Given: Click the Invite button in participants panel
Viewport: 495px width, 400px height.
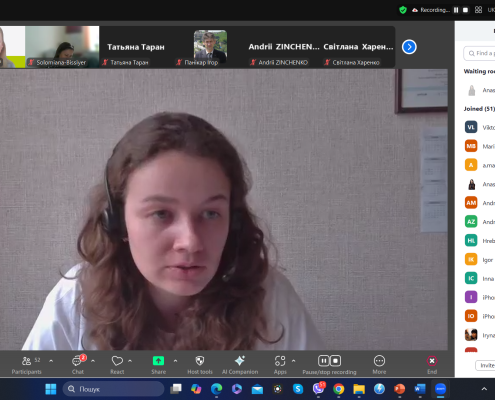Looking at the screenshot, I should point(485,365).
